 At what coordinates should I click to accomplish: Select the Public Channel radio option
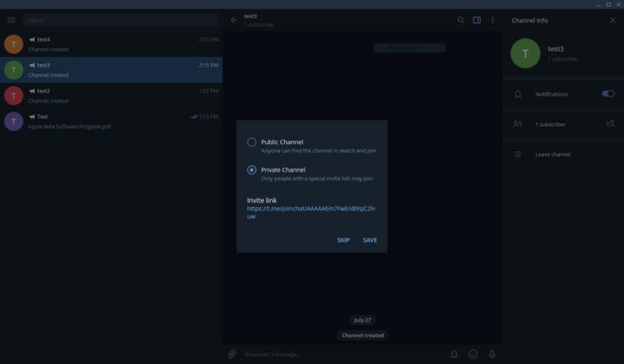pyautogui.click(x=252, y=142)
